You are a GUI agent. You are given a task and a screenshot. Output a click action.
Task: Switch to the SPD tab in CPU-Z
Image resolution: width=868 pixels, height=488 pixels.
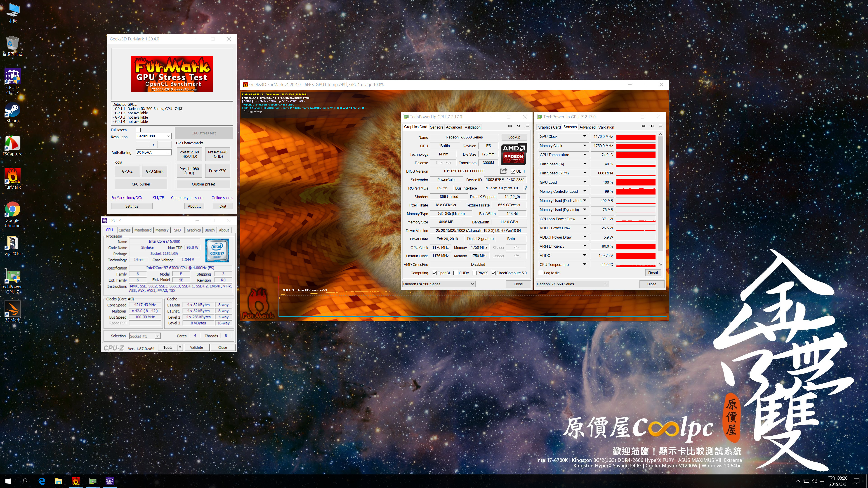(x=177, y=230)
